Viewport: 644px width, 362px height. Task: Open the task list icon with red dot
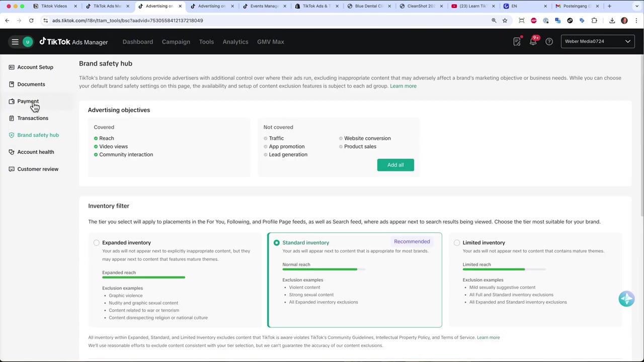517,42
